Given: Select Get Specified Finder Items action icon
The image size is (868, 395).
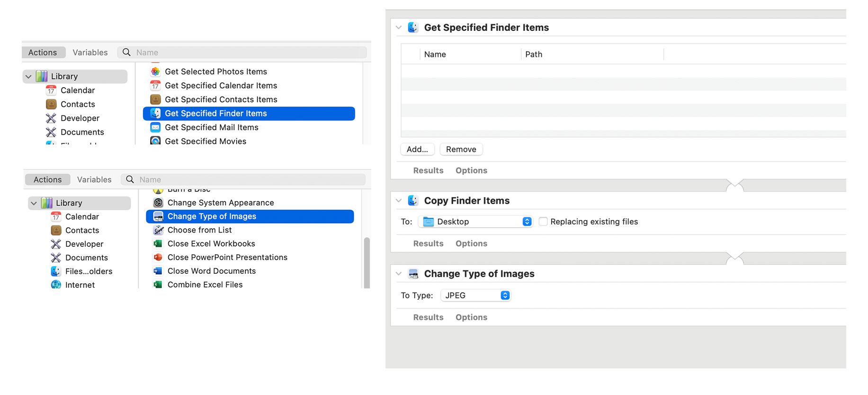Looking at the screenshot, I should coord(155,114).
